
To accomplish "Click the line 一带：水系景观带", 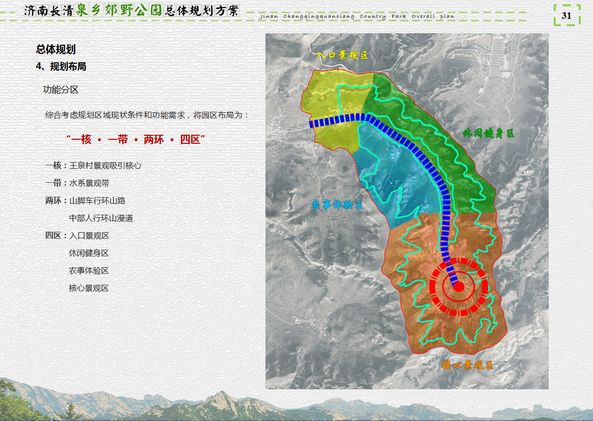I will click(x=77, y=183).
